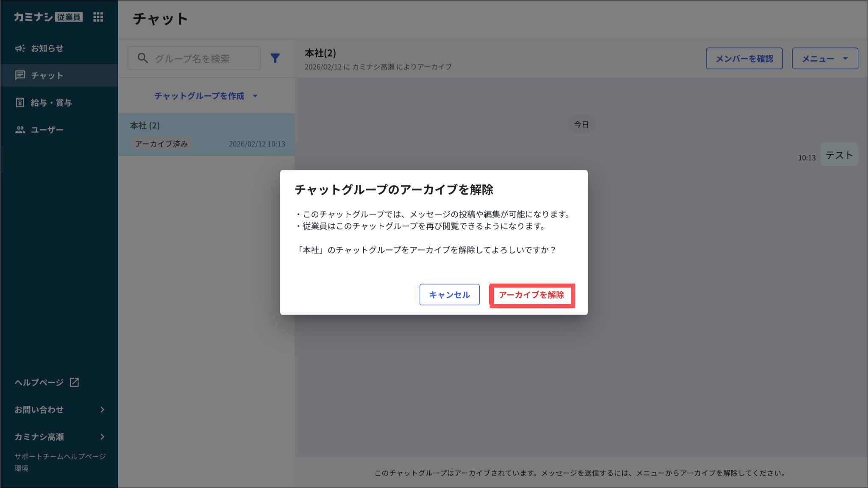Click メンバーを確認 button

tap(744, 59)
